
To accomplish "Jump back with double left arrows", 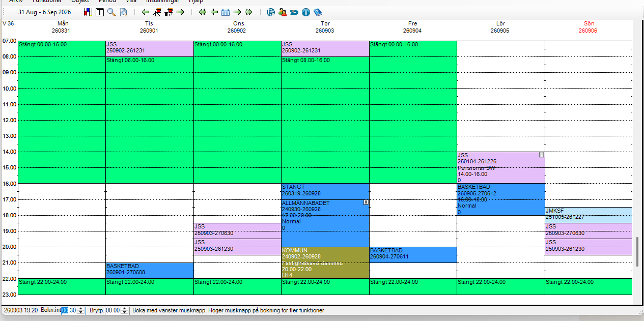I will [203, 12].
